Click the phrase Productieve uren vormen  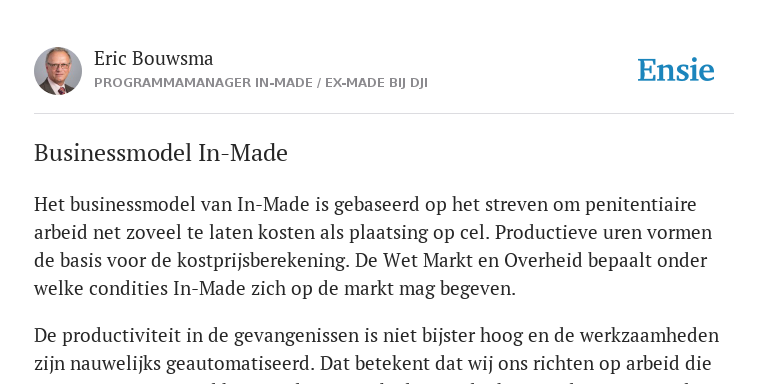(x=603, y=233)
